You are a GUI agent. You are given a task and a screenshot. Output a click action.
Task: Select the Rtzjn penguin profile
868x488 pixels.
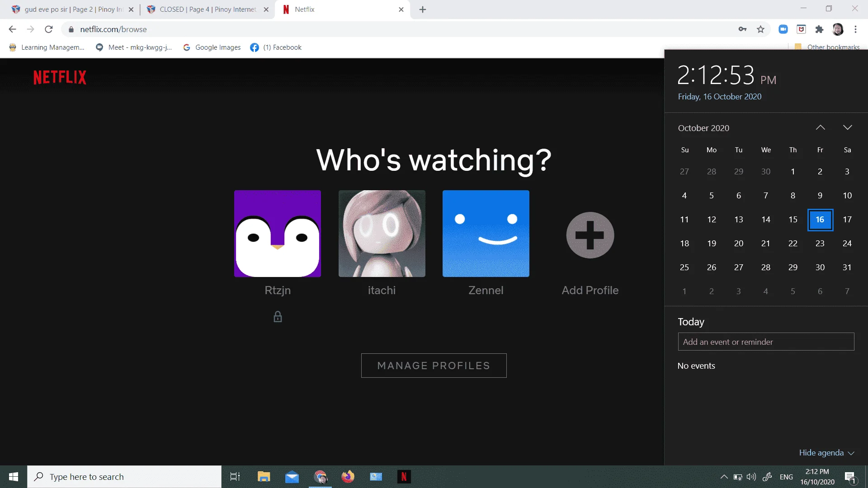[278, 234]
